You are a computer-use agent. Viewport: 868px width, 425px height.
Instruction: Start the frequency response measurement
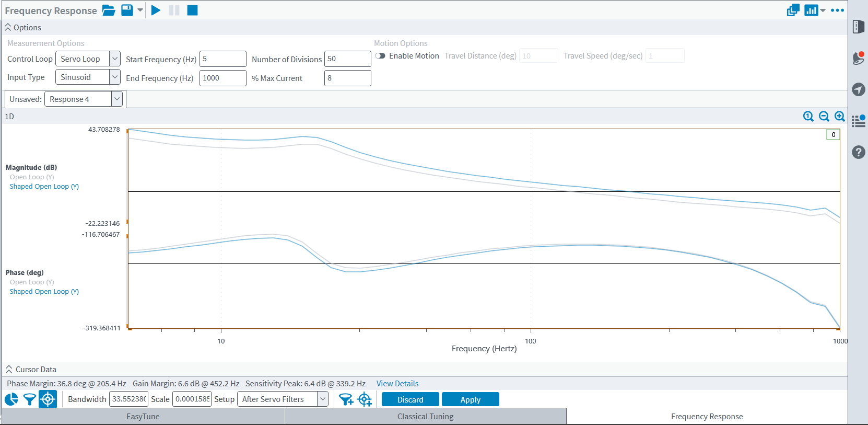pyautogui.click(x=156, y=10)
